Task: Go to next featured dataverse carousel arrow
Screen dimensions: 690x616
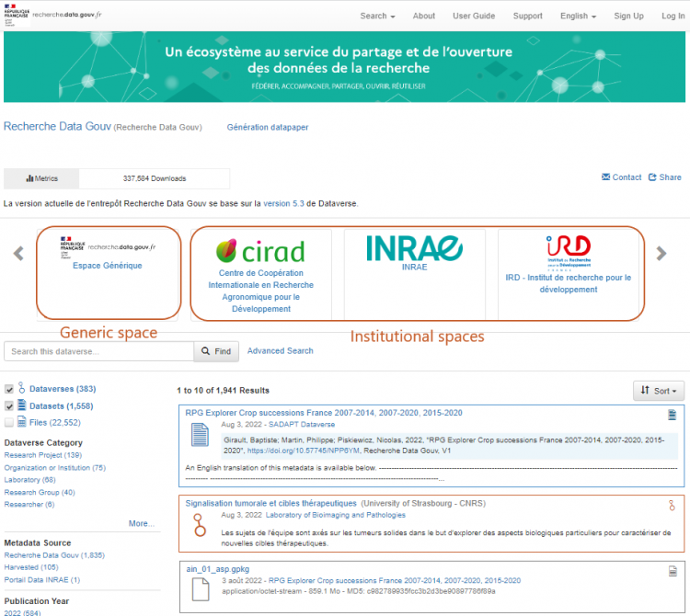Action: pyautogui.click(x=661, y=253)
